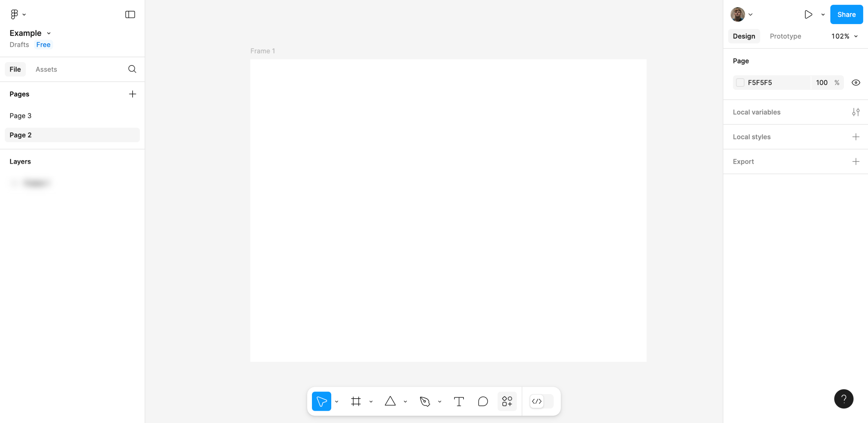Collapse the sidebar with the panel icon
This screenshot has width=868, height=423.
click(130, 15)
